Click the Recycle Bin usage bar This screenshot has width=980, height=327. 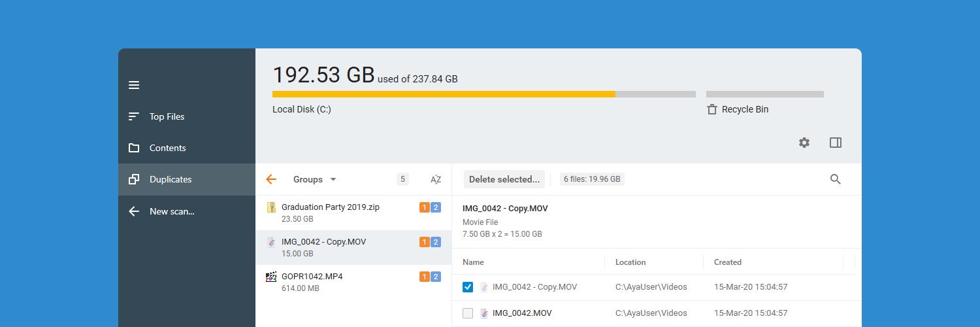(765, 94)
